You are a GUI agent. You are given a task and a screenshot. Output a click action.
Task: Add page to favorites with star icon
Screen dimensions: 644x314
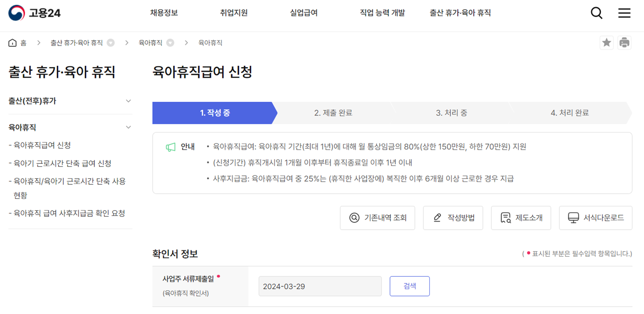click(606, 42)
